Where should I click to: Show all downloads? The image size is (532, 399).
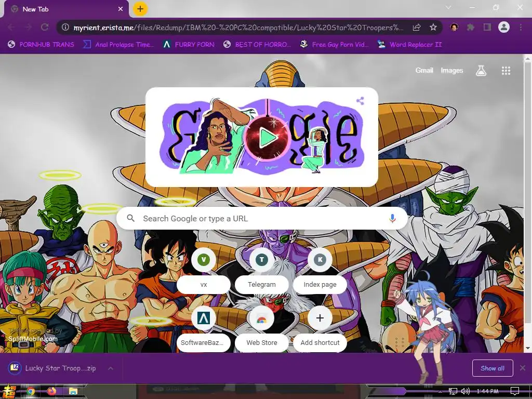tap(493, 368)
